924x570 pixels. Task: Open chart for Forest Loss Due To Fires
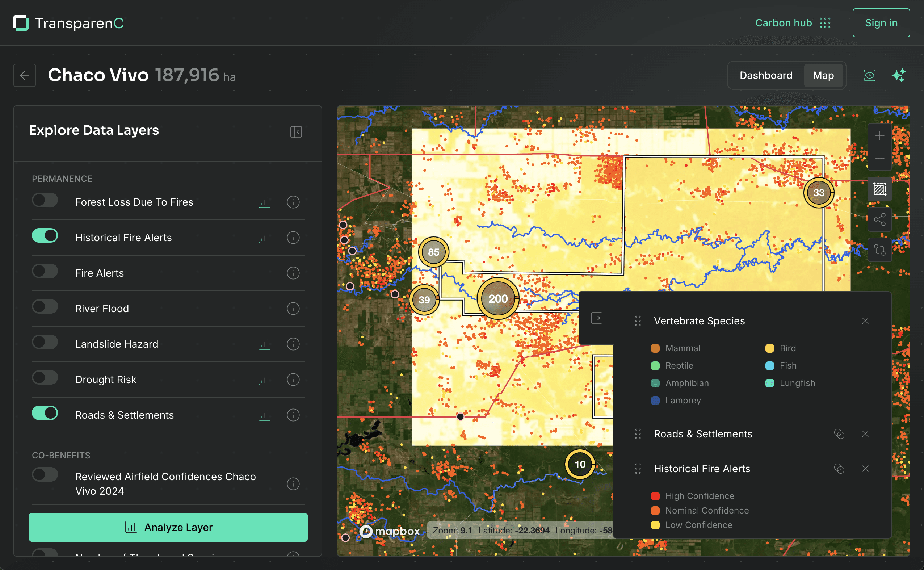264,202
